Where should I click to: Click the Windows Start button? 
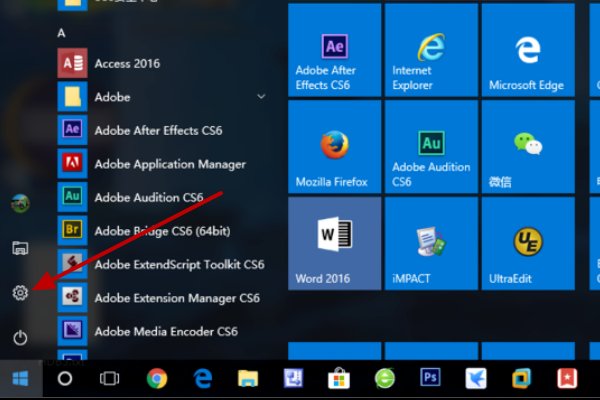click(x=20, y=379)
